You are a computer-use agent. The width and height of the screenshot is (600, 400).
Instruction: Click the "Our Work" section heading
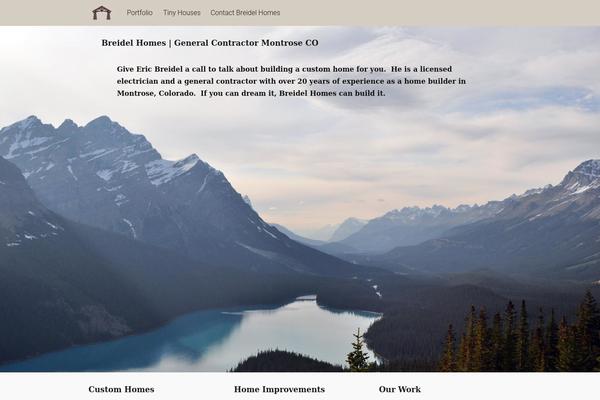pos(400,389)
